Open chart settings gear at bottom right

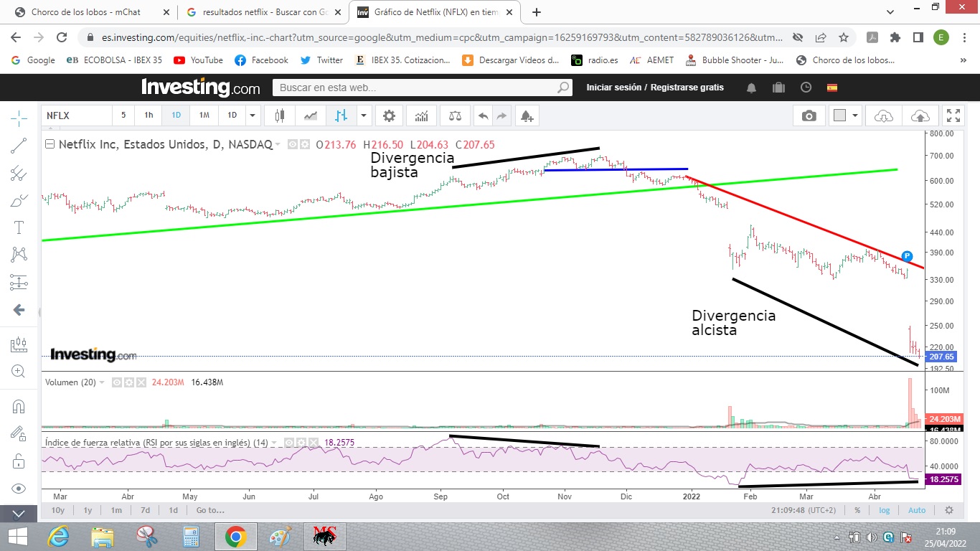point(949,510)
